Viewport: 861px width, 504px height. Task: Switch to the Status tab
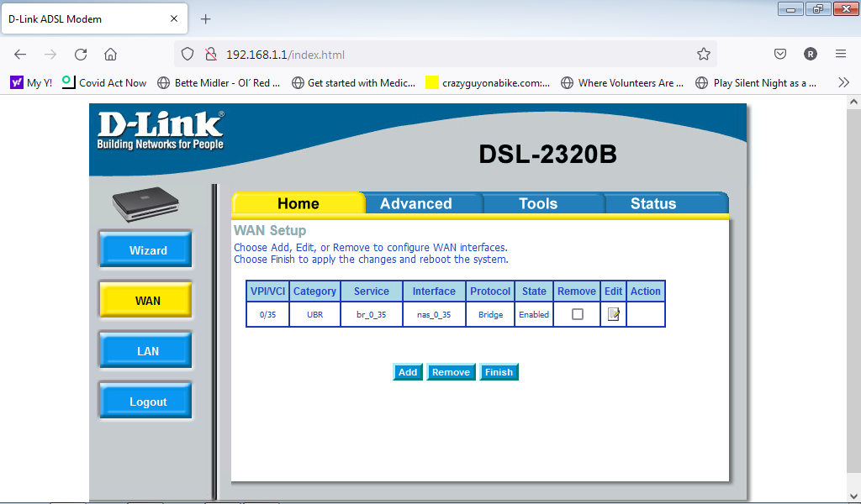click(x=652, y=203)
